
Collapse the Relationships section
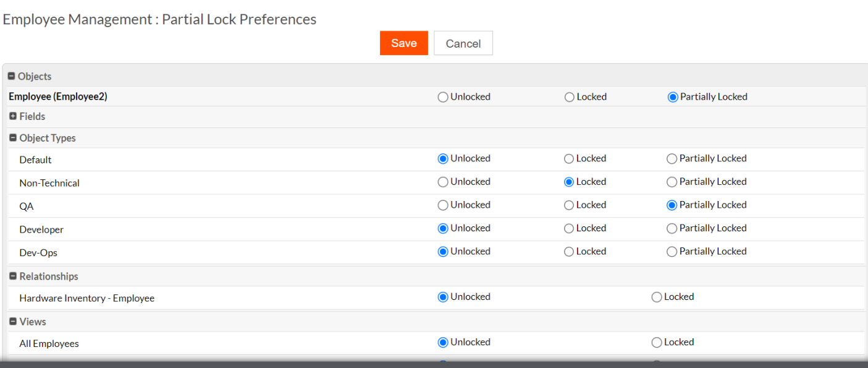pyautogui.click(x=13, y=276)
